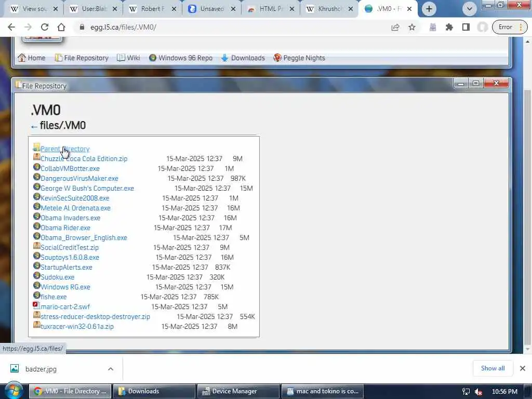The width and height of the screenshot is (532, 399).
Task: Download Sudoku.exe
Action: click(x=57, y=277)
